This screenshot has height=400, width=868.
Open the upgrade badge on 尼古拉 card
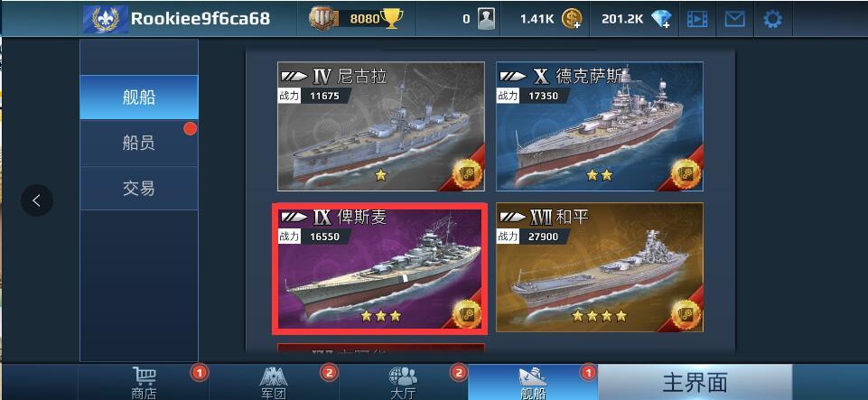tap(467, 173)
